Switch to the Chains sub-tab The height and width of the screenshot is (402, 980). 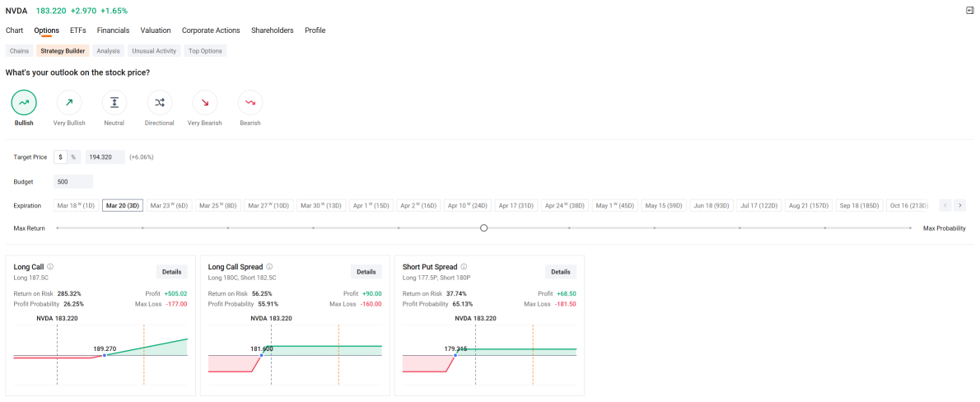tap(20, 50)
